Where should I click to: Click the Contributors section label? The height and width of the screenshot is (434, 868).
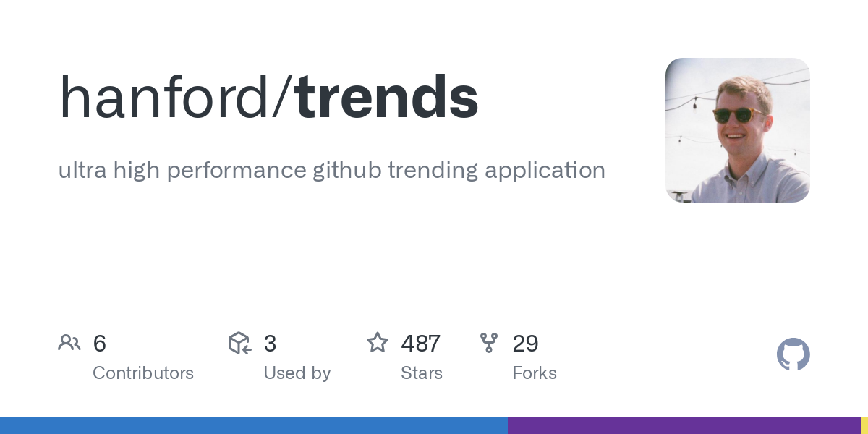coord(143,373)
